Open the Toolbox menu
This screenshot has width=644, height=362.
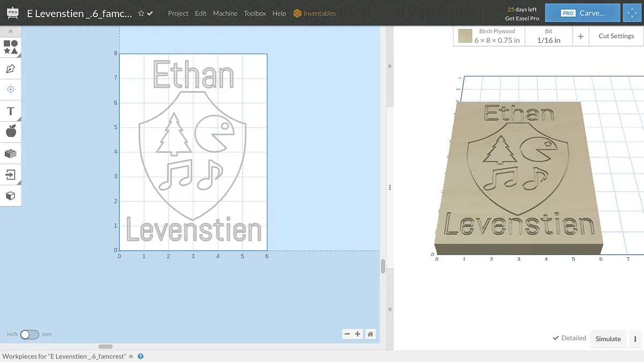(254, 13)
